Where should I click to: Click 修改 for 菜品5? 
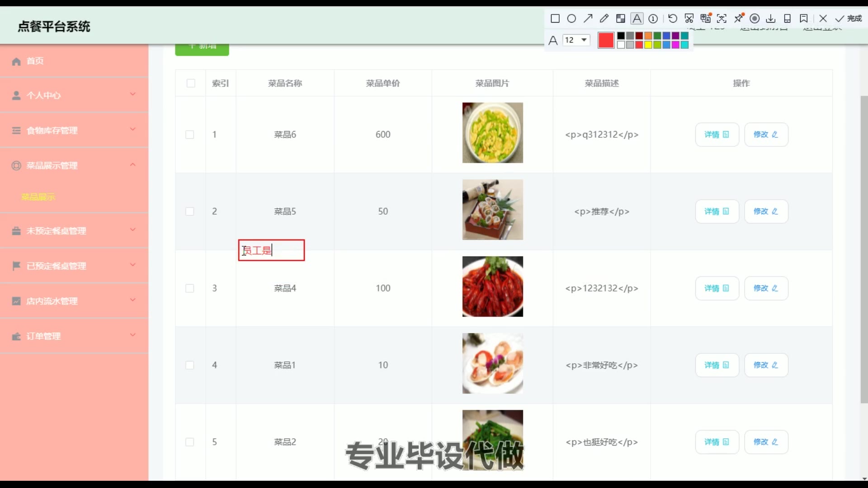(x=766, y=211)
